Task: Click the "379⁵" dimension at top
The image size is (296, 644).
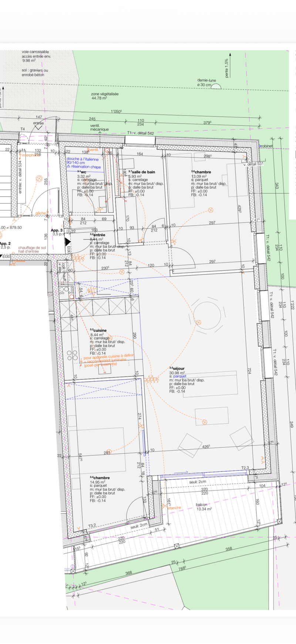Action: point(207,123)
